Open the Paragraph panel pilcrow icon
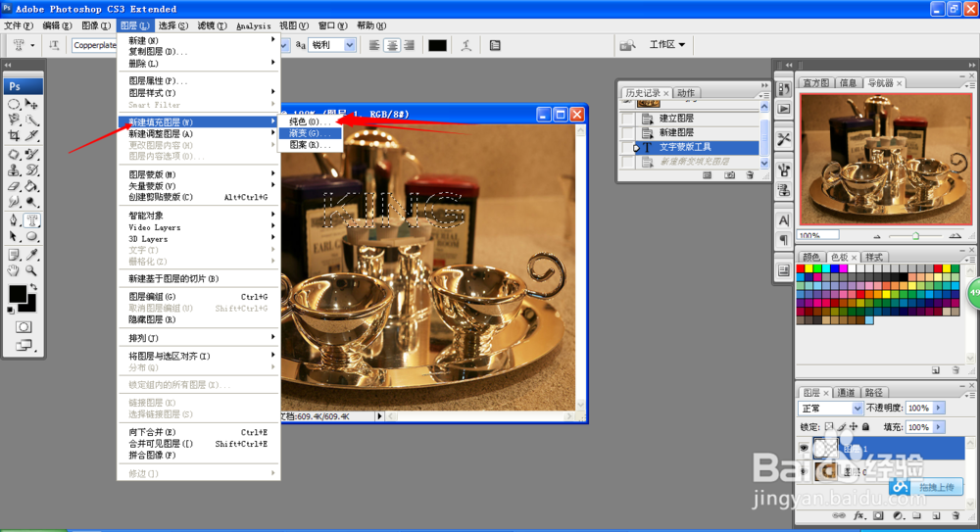This screenshot has width=980, height=532. pyautogui.click(x=784, y=239)
